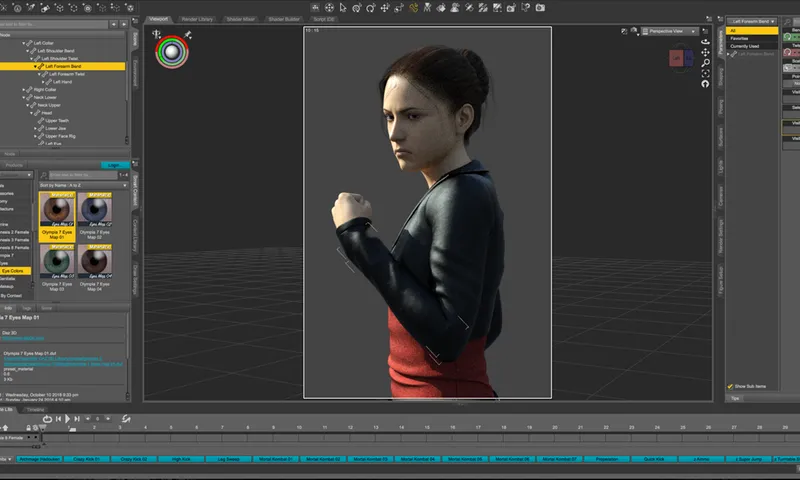
Task: Apply the High Kick pose block
Action: point(181,459)
